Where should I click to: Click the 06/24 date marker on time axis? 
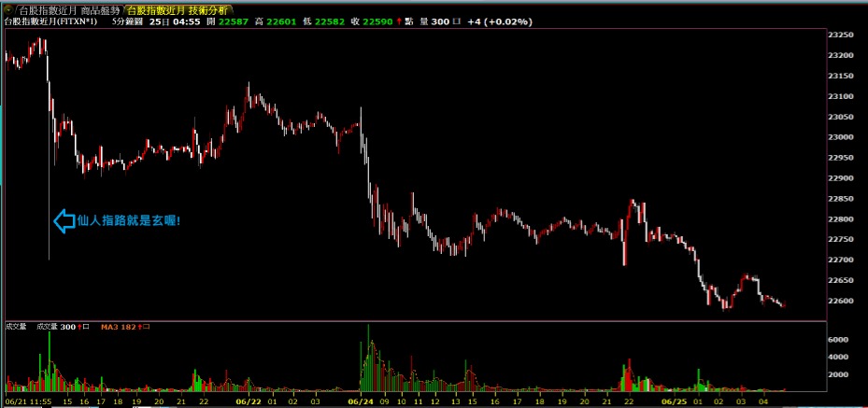click(360, 401)
